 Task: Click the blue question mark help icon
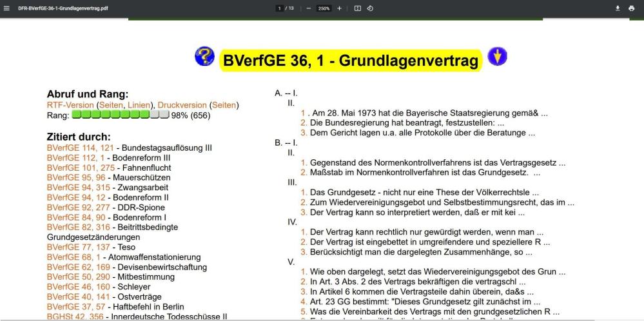click(204, 57)
